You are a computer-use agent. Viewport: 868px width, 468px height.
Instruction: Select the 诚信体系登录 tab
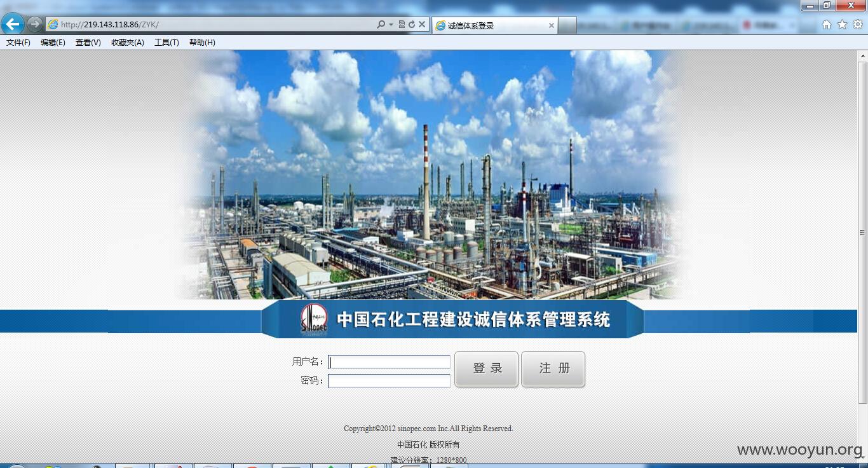[494, 25]
